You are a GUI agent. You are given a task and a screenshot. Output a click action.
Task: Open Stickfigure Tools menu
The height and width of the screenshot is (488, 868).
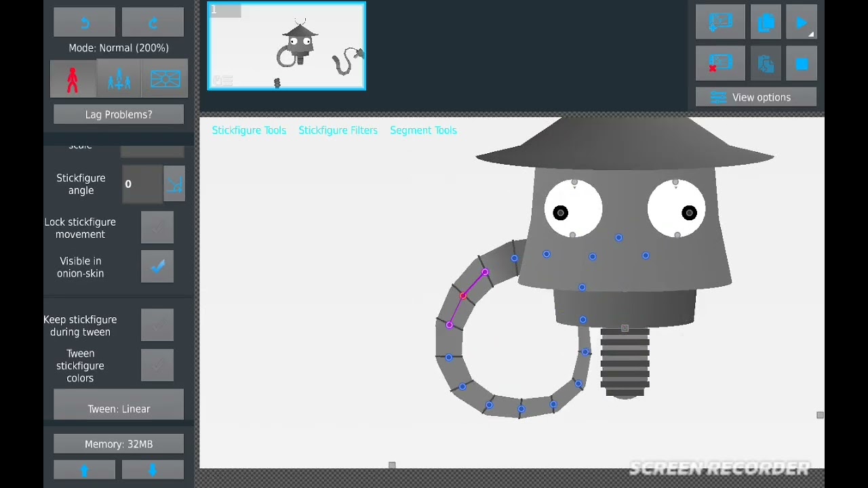point(249,130)
